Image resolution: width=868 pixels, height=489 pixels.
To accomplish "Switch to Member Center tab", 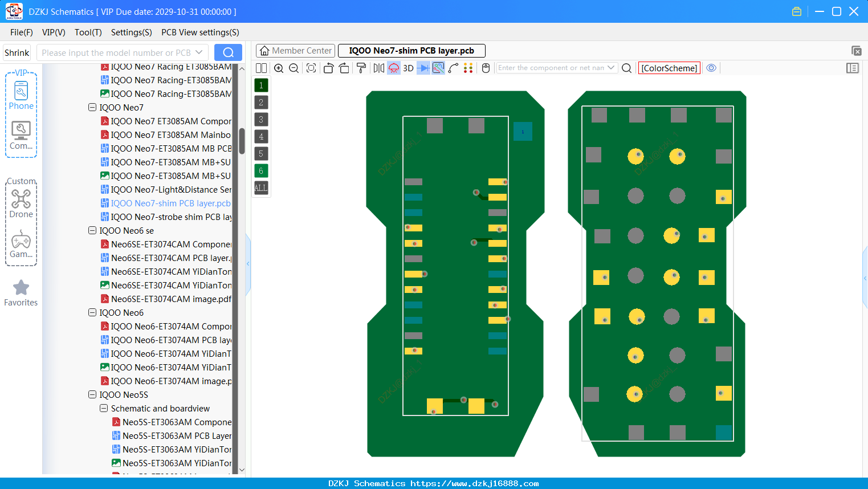I will [x=295, y=51].
